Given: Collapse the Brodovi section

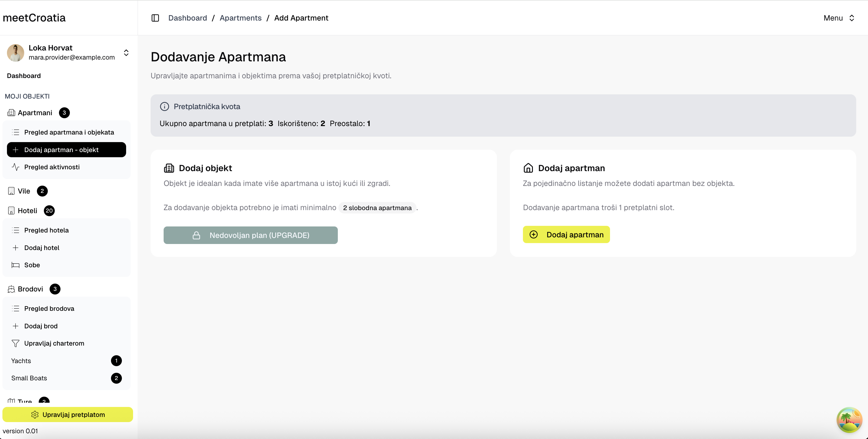Looking at the screenshot, I should (x=30, y=289).
